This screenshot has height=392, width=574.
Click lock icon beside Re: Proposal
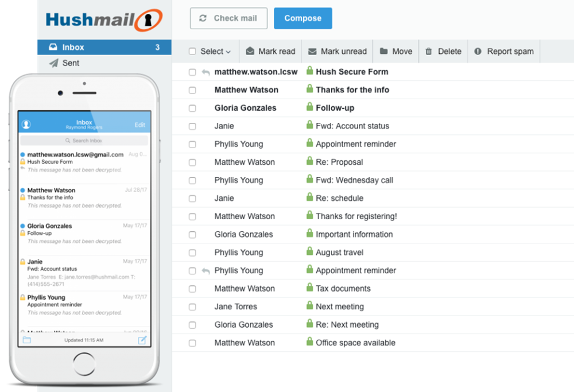310,161
